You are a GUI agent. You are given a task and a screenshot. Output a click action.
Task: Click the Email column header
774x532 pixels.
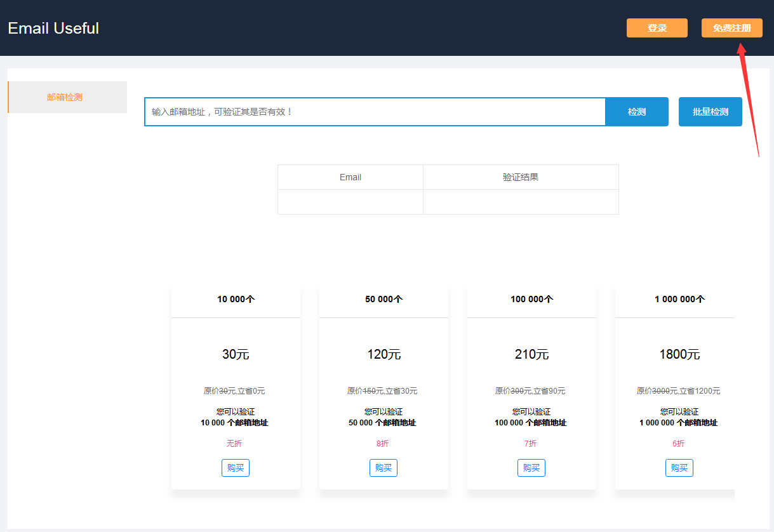pos(350,176)
